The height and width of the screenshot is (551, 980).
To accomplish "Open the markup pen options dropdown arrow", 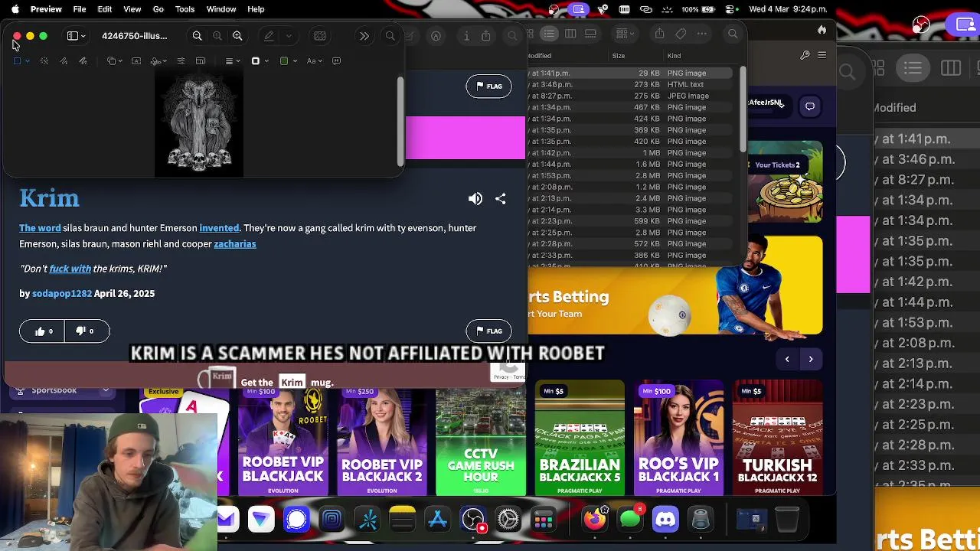I will click(x=289, y=36).
